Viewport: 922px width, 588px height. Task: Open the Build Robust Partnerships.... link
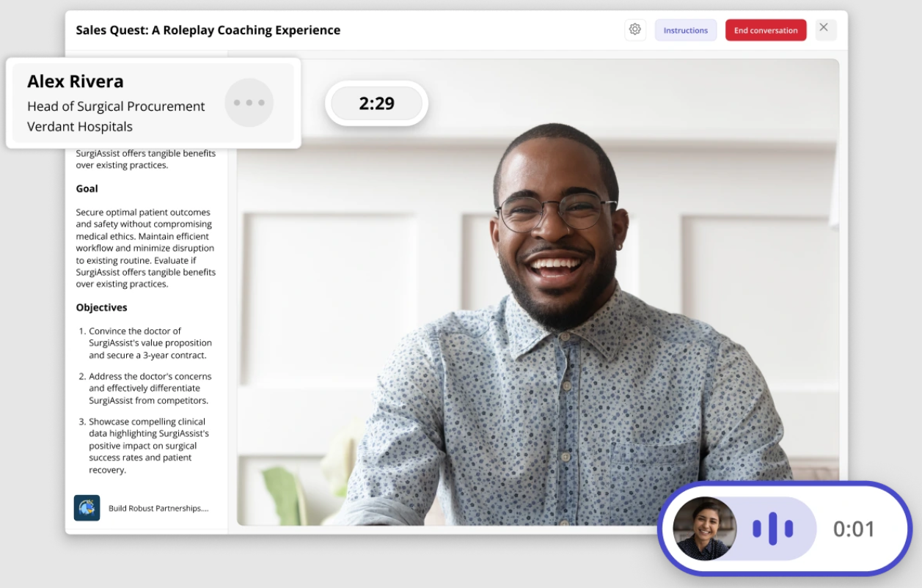(158, 508)
